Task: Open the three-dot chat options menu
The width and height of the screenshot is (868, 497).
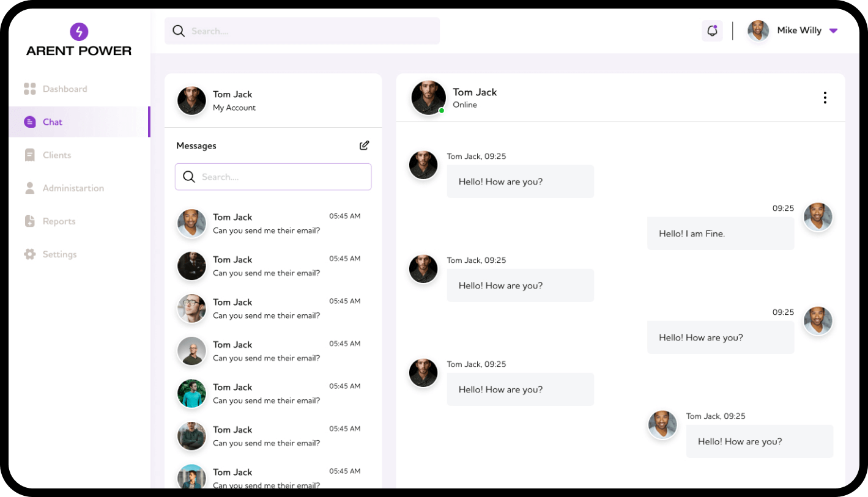Action: [x=825, y=98]
